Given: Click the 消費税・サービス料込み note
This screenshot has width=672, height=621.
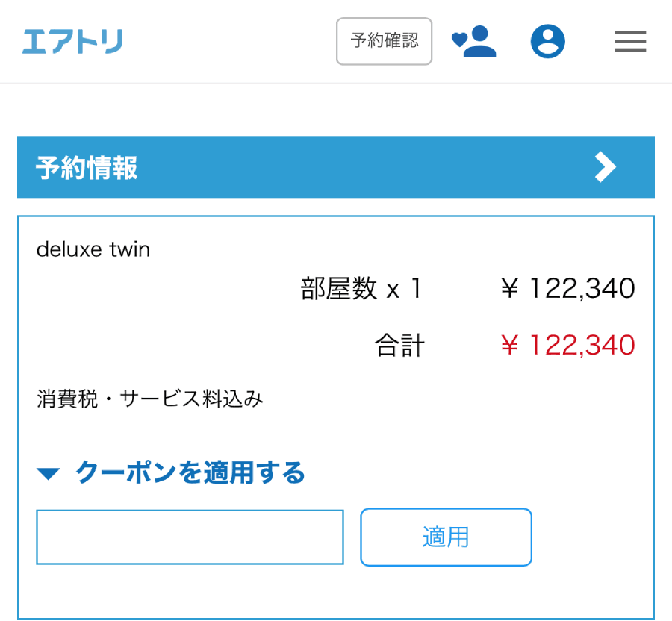Looking at the screenshot, I should click(150, 399).
